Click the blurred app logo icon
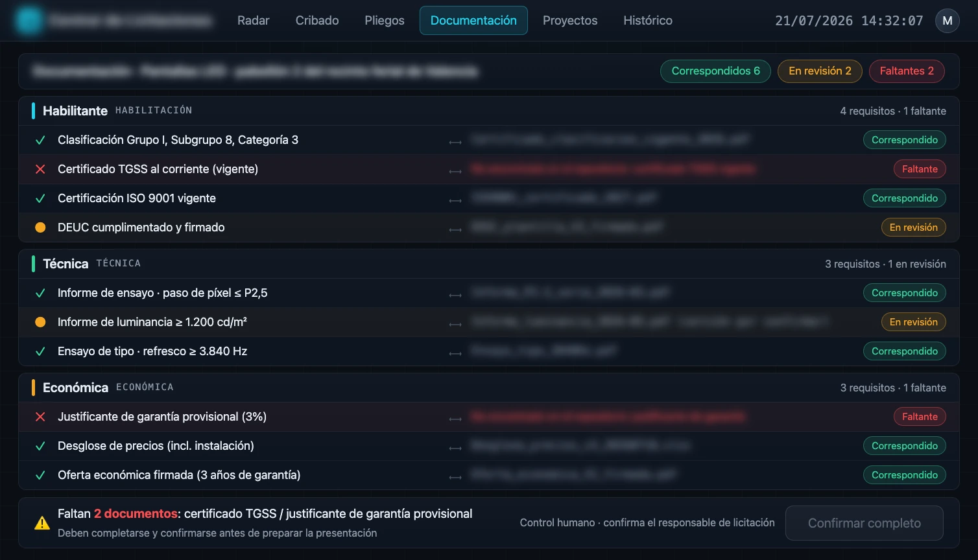Viewport: 978px width, 560px height. click(29, 21)
